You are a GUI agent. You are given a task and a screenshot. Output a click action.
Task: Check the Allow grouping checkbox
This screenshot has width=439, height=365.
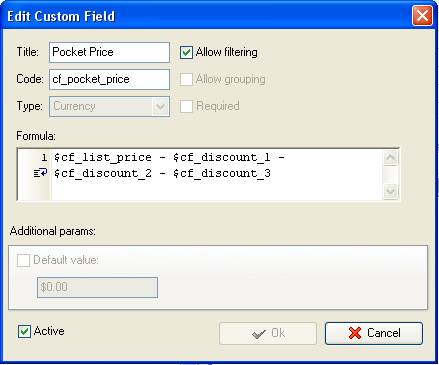(186, 79)
